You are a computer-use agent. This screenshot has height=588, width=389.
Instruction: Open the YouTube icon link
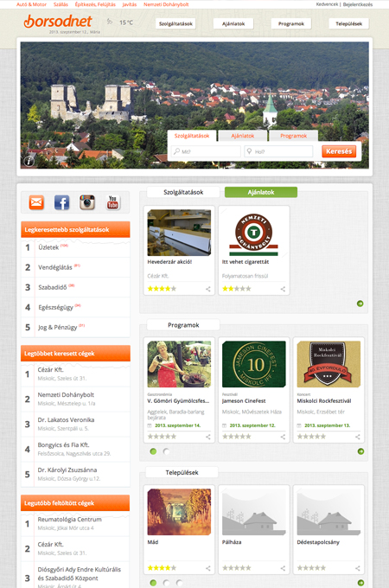coord(112,202)
